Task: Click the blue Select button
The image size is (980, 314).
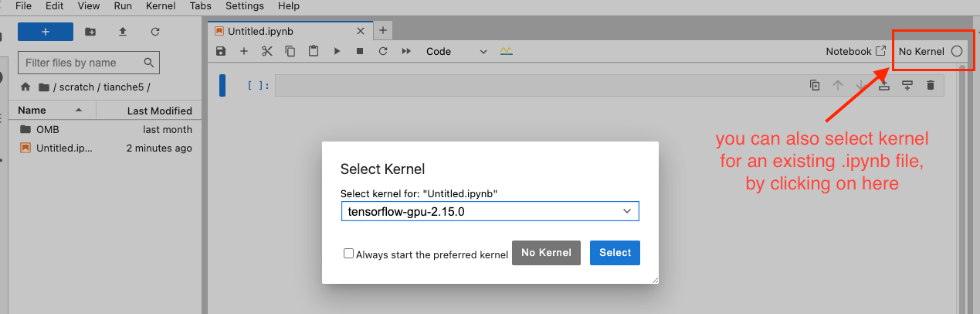Action: (615, 252)
